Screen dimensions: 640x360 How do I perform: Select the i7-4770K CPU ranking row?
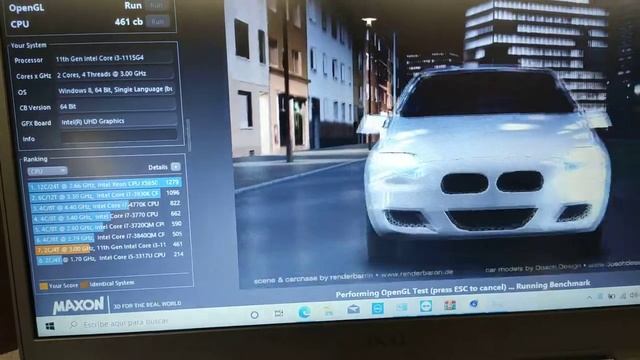pos(106,205)
